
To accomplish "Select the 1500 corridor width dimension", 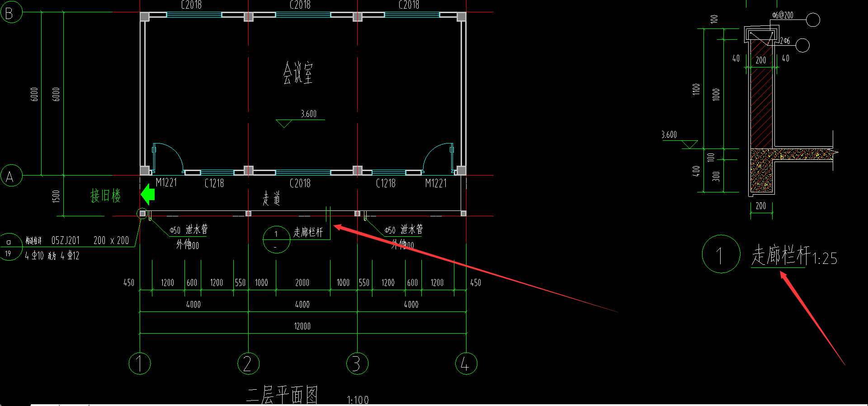I will coord(56,196).
